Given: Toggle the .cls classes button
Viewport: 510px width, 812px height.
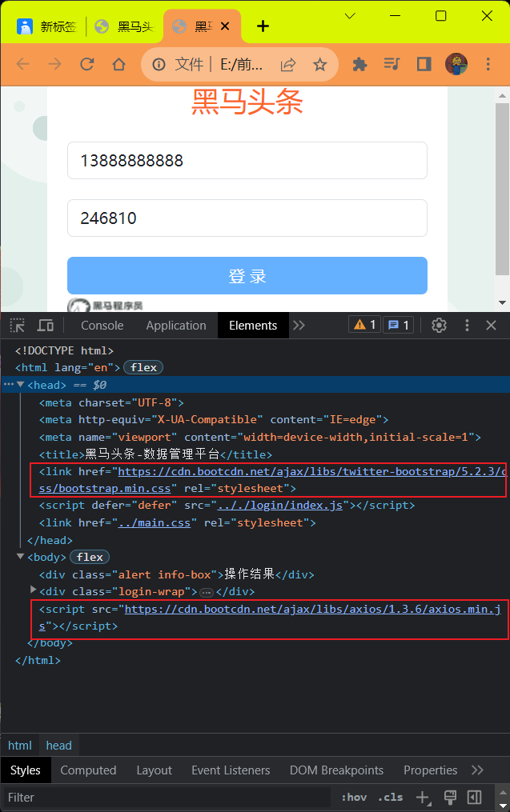Looking at the screenshot, I should pyautogui.click(x=390, y=797).
